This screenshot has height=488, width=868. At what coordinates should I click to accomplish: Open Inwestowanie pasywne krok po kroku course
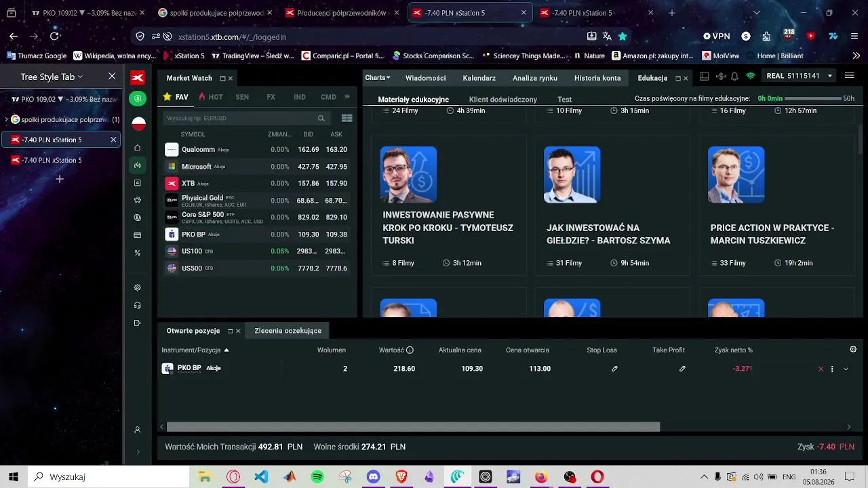[x=448, y=205]
